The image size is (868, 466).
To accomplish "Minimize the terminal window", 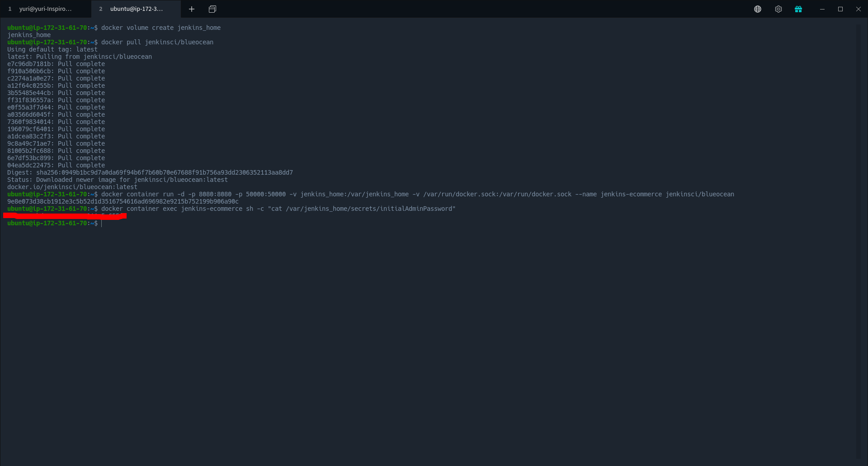I will [x=822, y=9].
